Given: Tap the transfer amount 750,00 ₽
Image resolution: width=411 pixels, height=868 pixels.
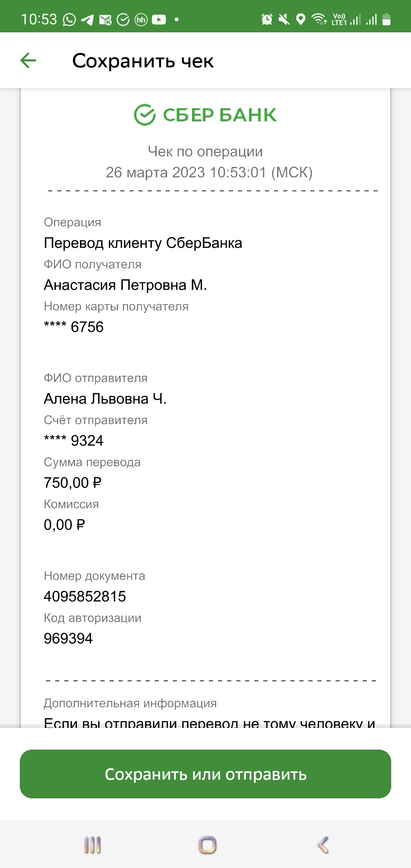Looking at the screenshot, I should pos(73,483).
